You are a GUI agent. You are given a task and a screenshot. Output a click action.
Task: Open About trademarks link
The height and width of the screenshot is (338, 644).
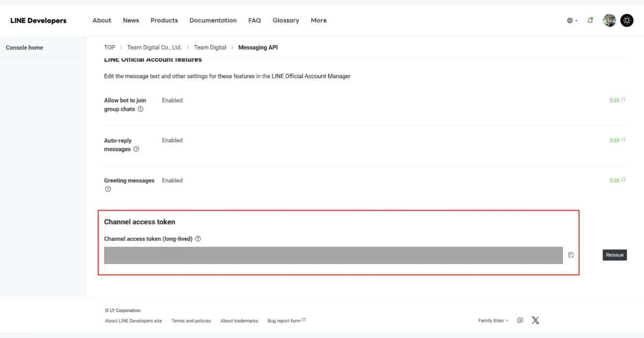(239, 321)
